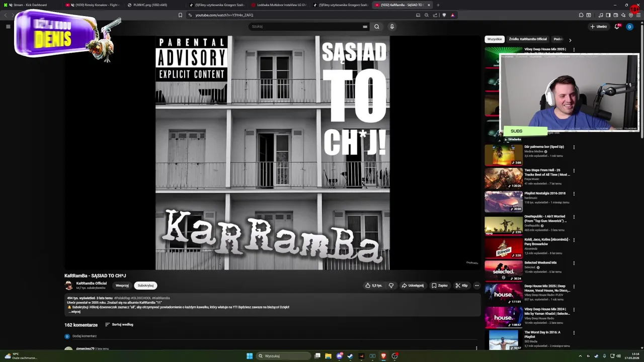Open Task View on taskbar
644x362 pixels.
coord(317,356)
